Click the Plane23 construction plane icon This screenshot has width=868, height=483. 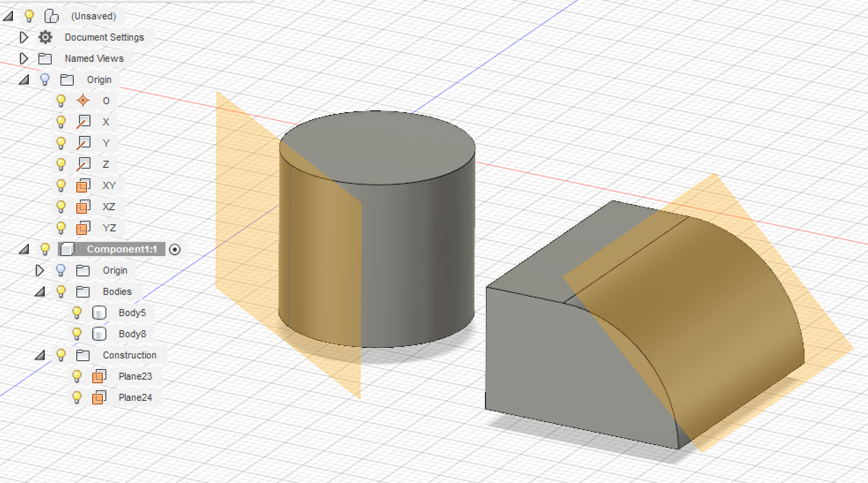click(x=100, y=376)
